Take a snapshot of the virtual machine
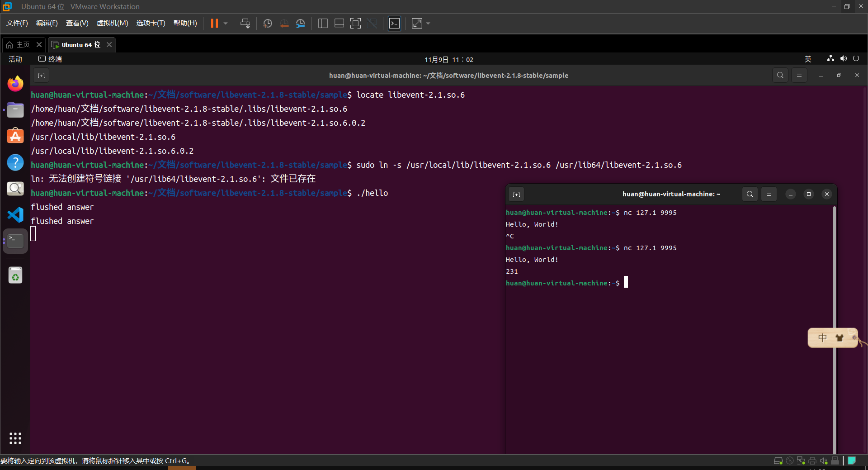 tap(267, 24)
